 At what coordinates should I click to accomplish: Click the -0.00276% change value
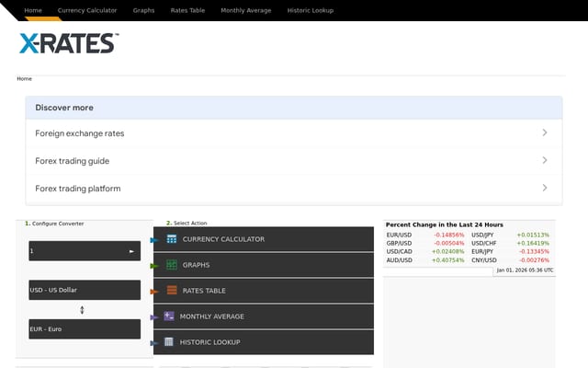tap(534, 260)
